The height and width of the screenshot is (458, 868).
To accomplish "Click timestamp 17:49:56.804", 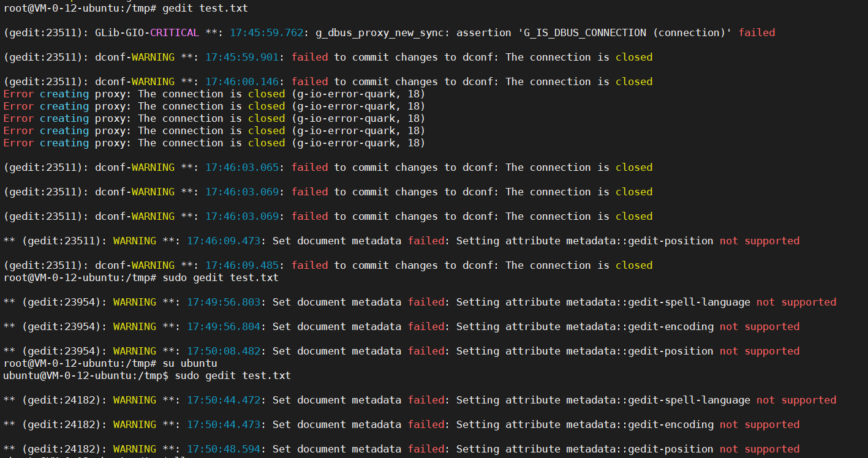I will 224,326.
